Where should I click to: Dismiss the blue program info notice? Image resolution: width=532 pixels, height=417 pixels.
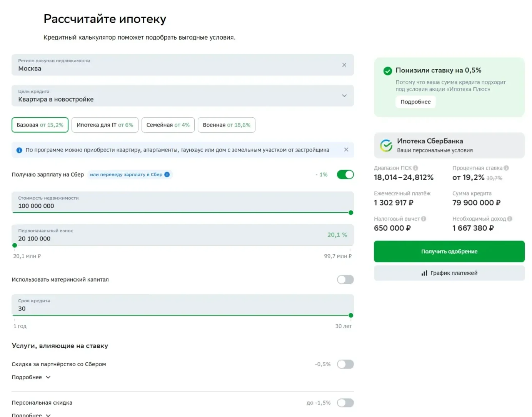pos(346,150)
